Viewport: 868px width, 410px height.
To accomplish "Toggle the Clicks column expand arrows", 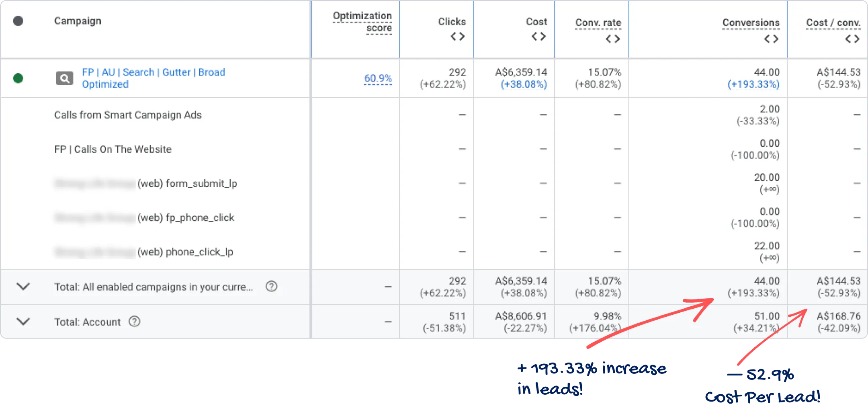I will [x=458, y=37].
